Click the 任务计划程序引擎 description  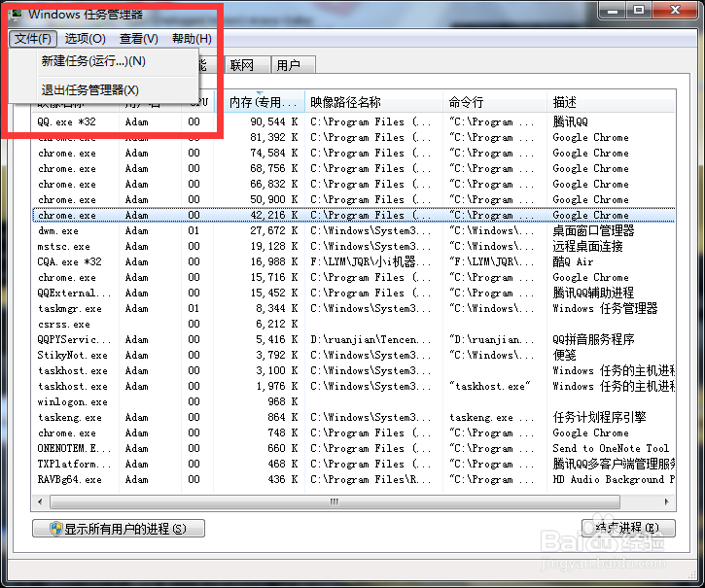pos(599,418)
